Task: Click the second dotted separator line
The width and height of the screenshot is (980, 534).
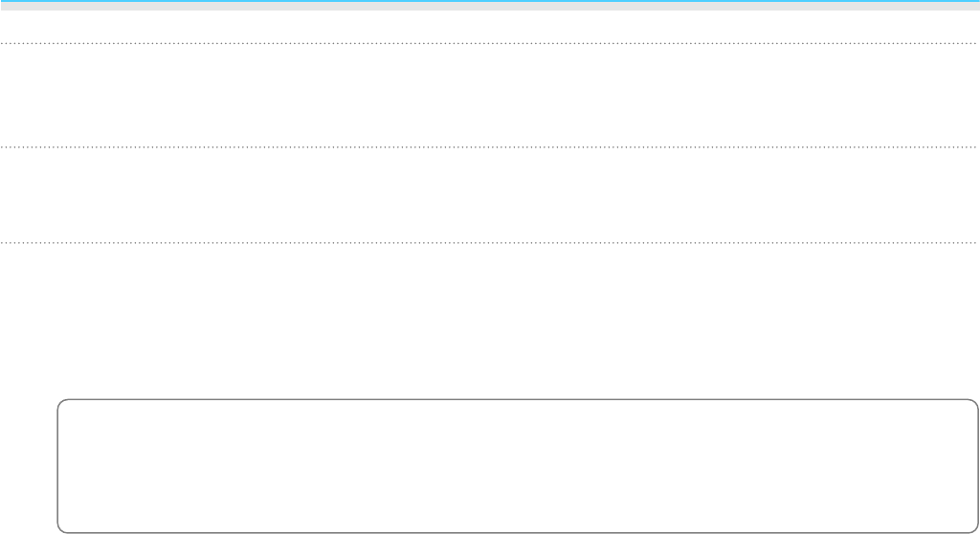Action: (488, 147)
